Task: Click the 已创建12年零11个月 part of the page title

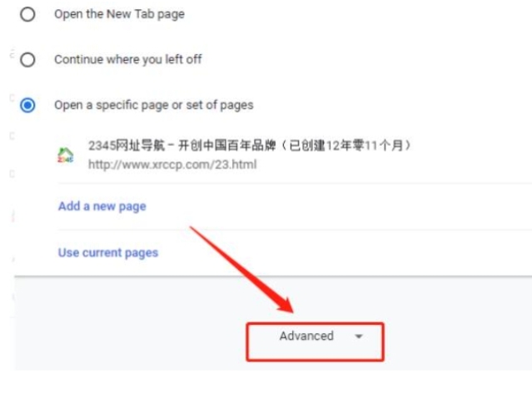Action: 346,146
